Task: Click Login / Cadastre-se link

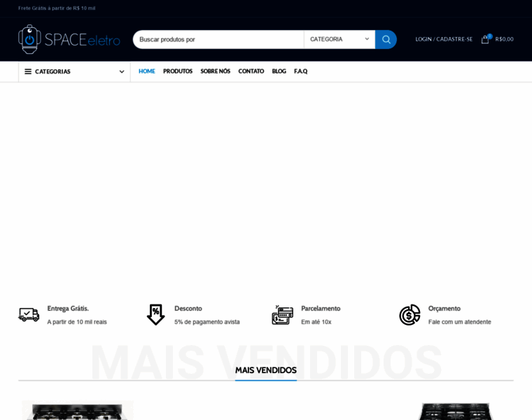Action: [444, 39]
